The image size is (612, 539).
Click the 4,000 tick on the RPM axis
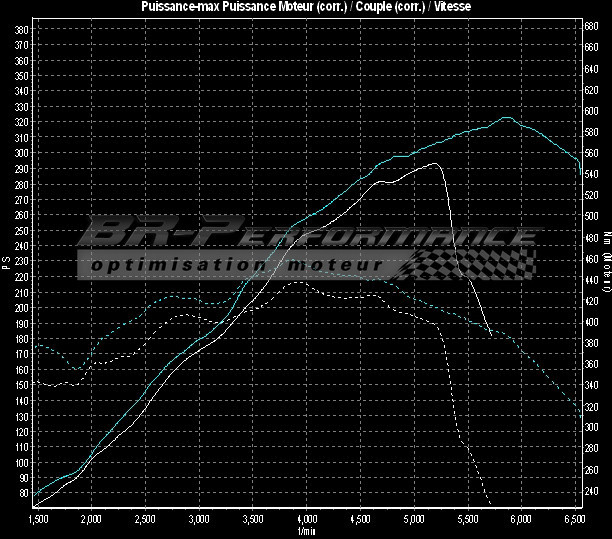click(307, 520)
